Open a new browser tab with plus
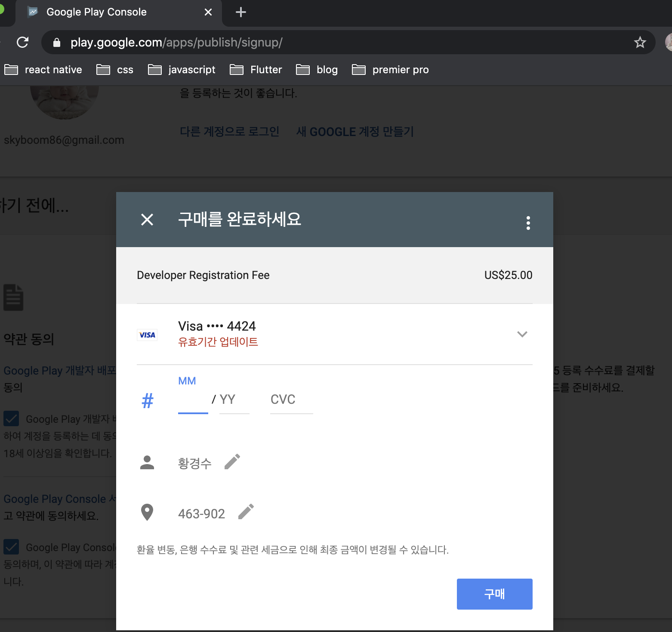672x632 pixels. click(x=241, y=12)
